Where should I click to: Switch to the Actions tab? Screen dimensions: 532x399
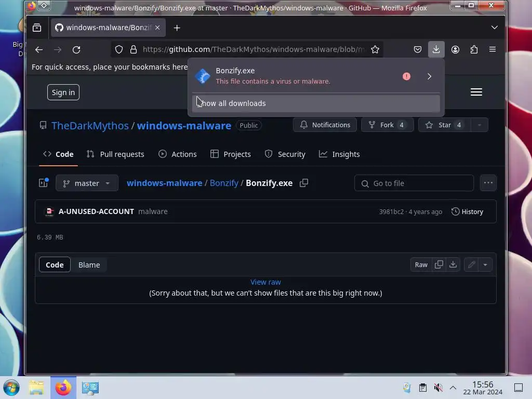pos(178,154)
